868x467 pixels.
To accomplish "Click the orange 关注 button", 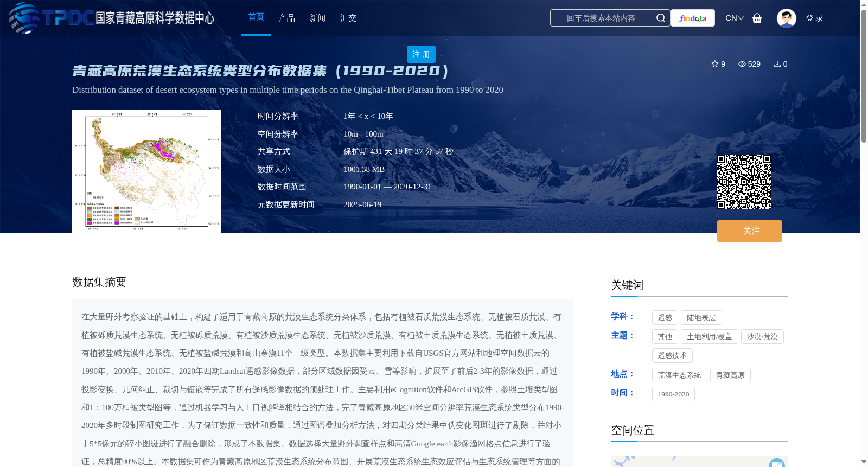I will point(750,231).
